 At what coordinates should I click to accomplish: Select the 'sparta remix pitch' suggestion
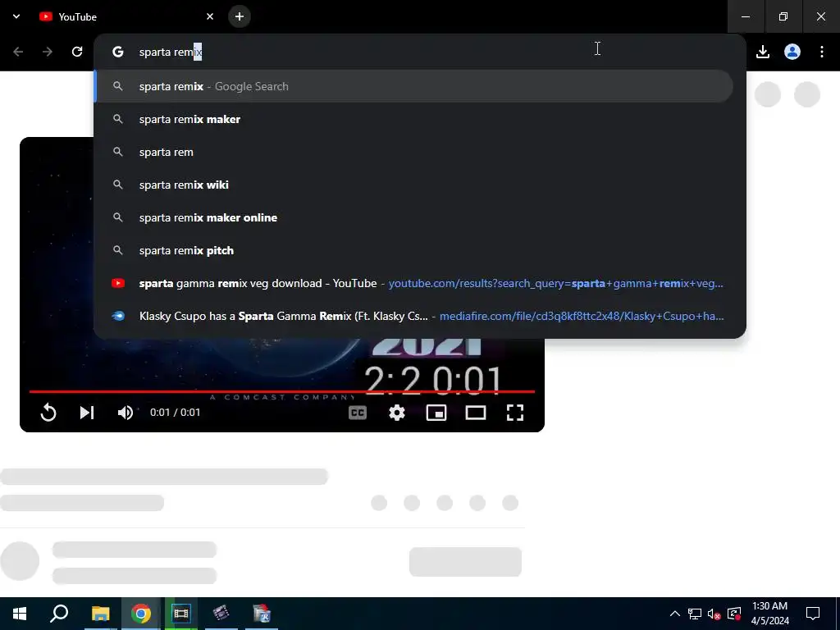click(x=413, y=250)
